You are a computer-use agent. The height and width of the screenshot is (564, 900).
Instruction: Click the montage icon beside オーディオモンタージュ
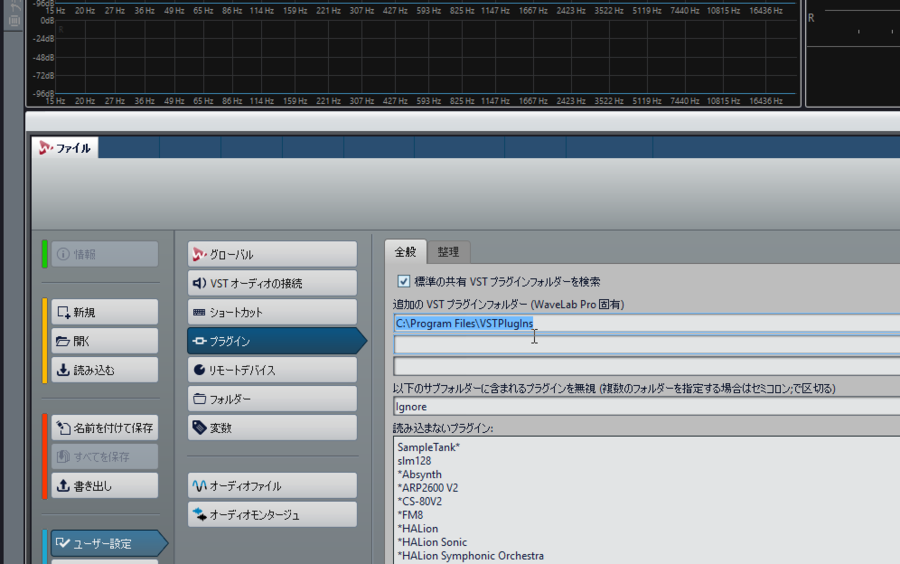pos(199,514)
